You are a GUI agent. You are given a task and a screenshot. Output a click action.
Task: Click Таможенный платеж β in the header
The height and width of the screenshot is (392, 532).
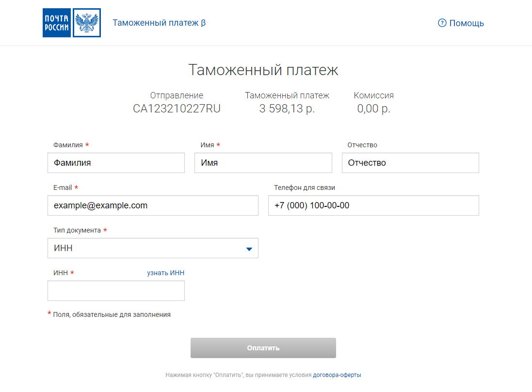(159, 22)
